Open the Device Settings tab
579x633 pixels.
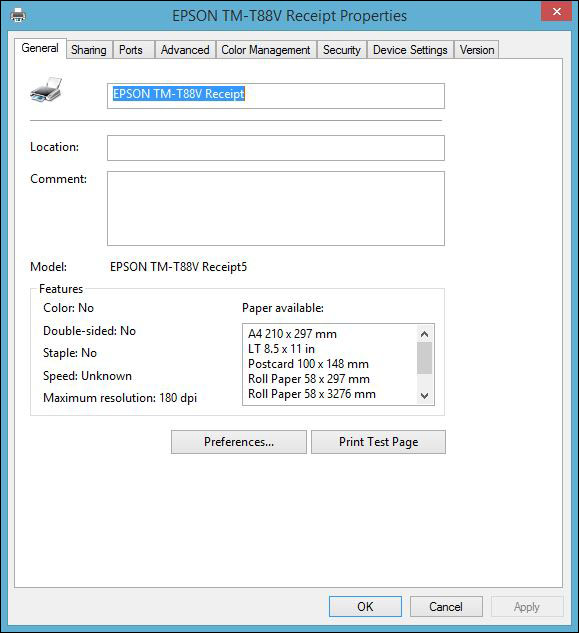coord(410,50)
